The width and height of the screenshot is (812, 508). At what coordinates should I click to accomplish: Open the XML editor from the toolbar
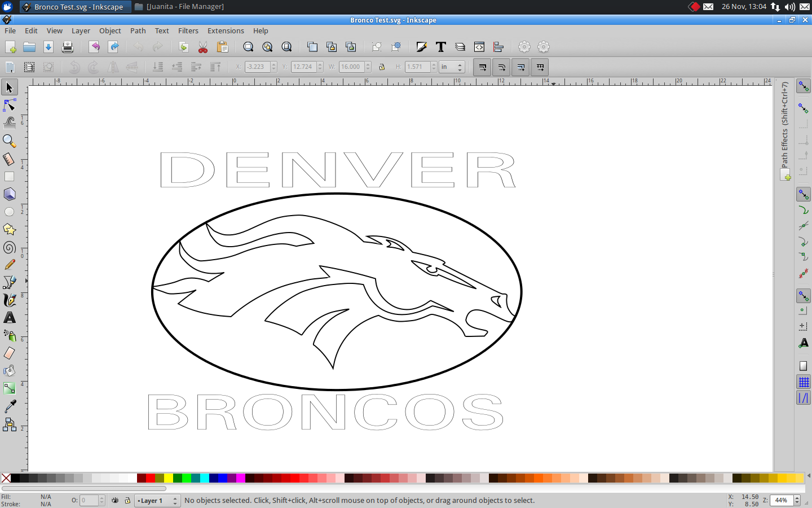coord(479,47)
